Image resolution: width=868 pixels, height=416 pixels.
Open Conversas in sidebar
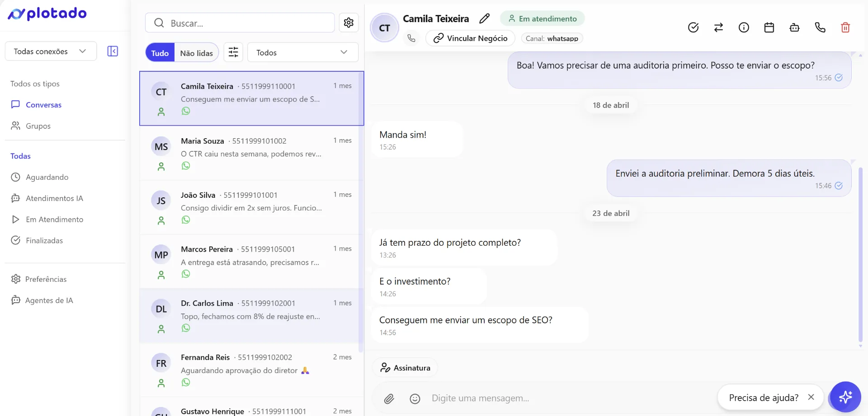pos(43,104)
